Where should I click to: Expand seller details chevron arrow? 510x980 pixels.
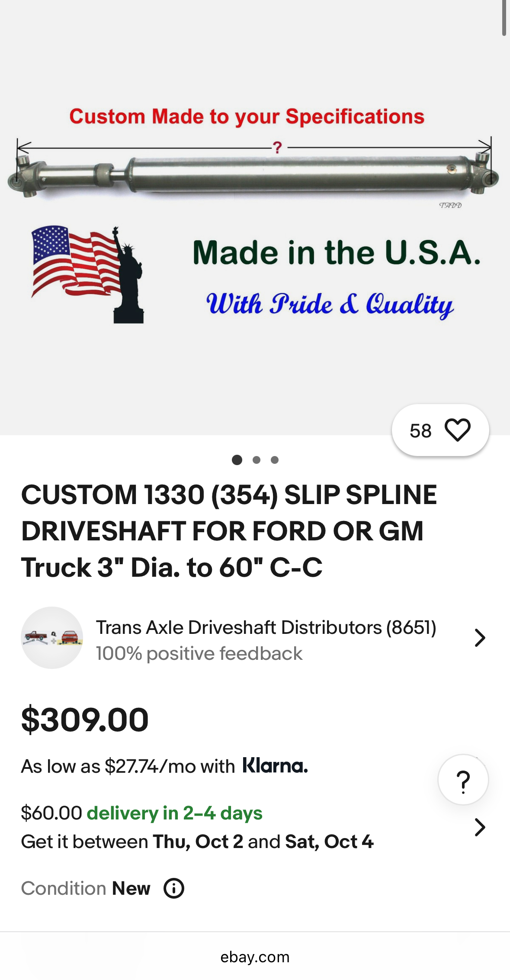(x=480, y=638)
